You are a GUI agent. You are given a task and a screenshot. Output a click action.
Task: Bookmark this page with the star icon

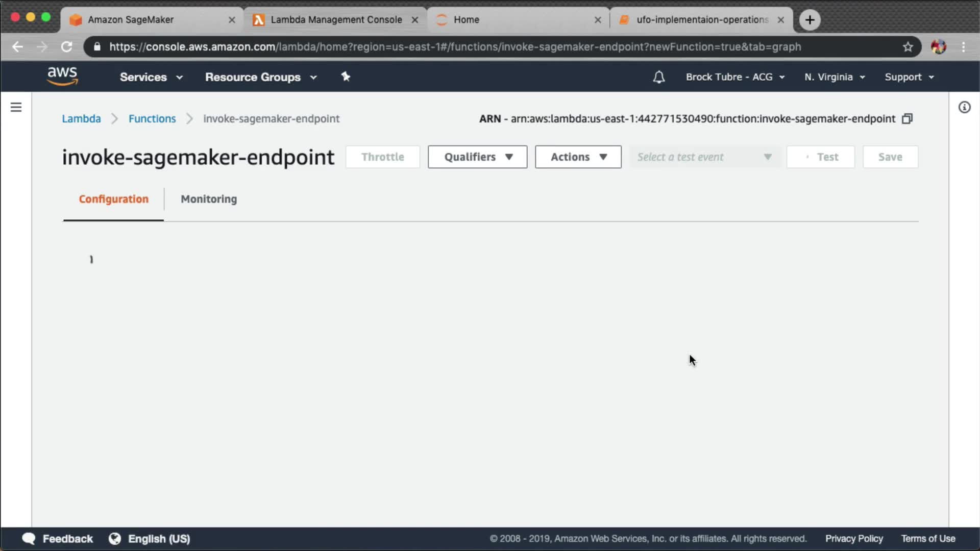tap(908, 47)
